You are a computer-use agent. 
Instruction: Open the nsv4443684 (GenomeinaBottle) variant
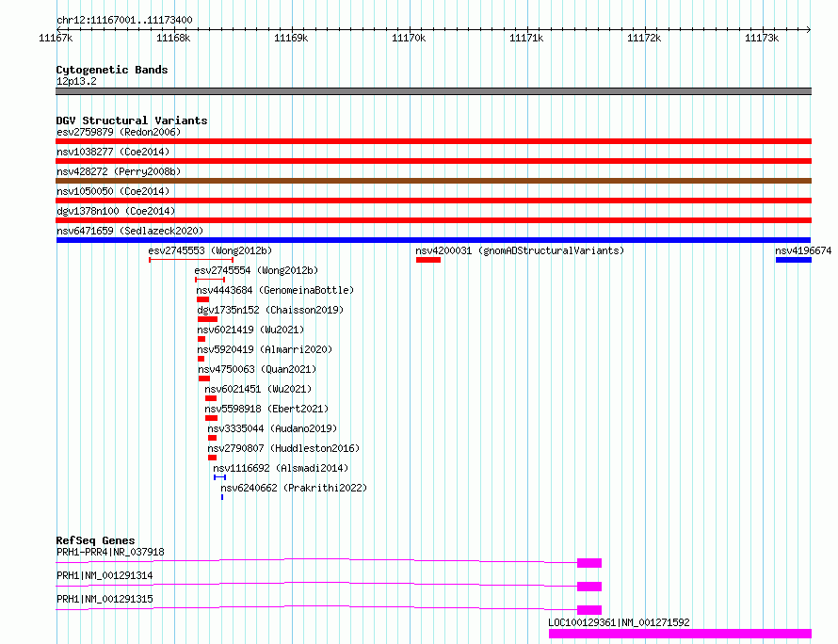(x=275, y=290)
